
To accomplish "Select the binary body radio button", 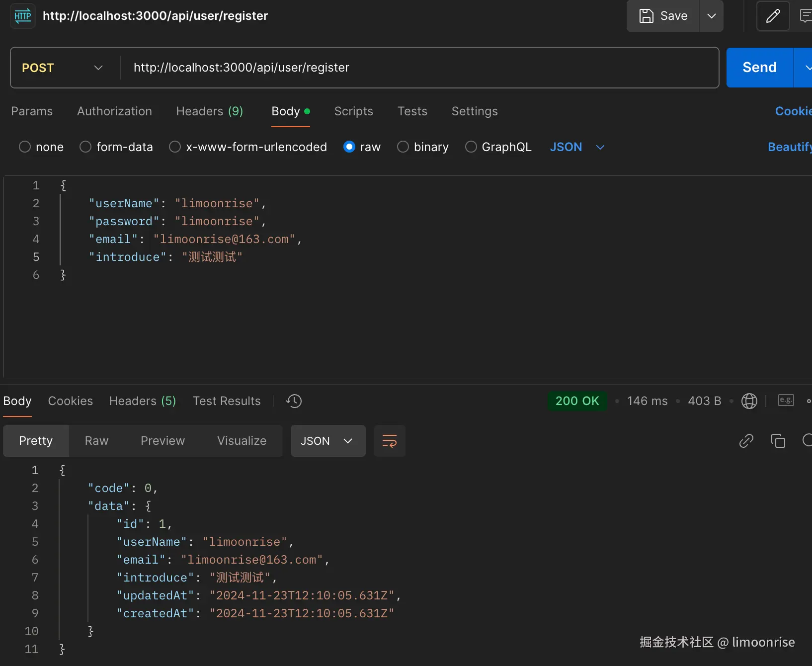I will point(403,147).
